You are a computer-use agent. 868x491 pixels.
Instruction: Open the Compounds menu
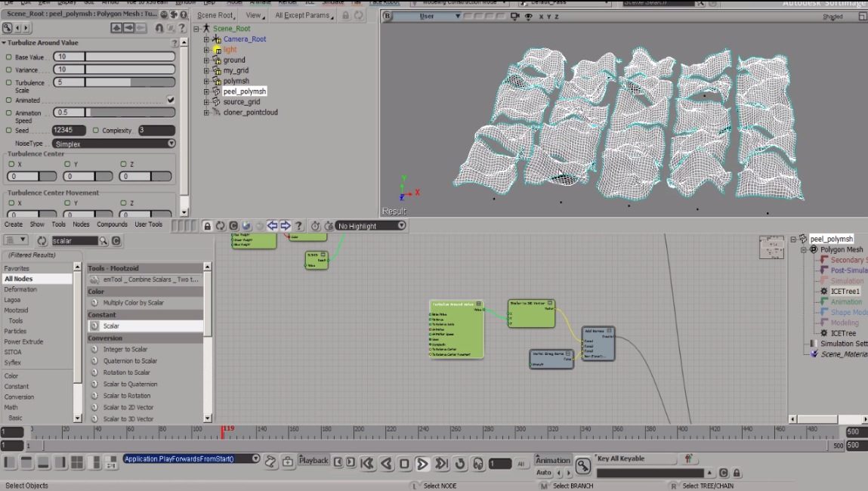(112, 224)
